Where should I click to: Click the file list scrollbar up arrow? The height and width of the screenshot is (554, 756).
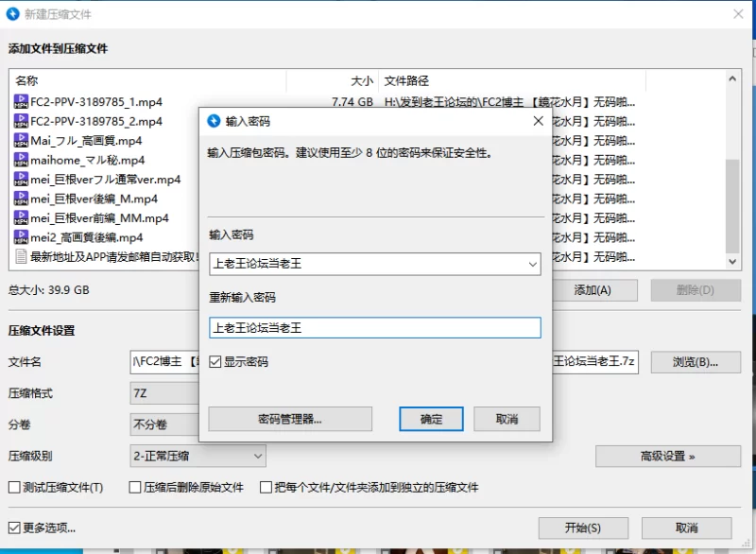[732, 78]
